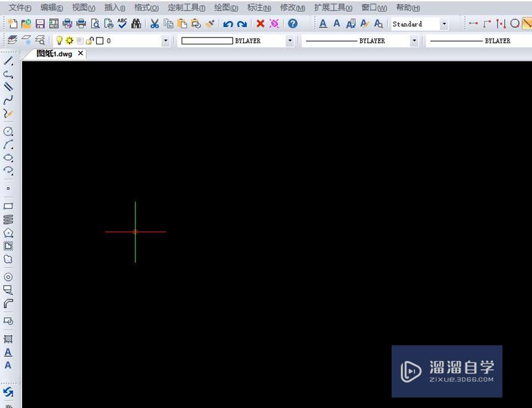
Task: Open the Standard text style dropdown
Action: click(x=445, y=23)
